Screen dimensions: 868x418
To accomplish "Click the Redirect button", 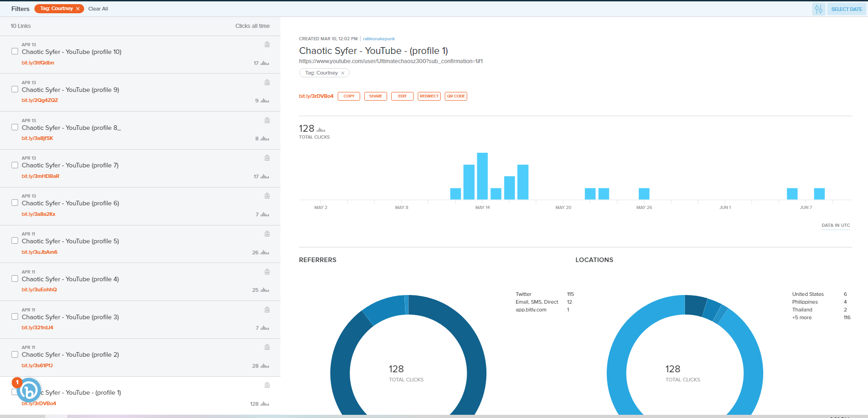I will 429,96.
